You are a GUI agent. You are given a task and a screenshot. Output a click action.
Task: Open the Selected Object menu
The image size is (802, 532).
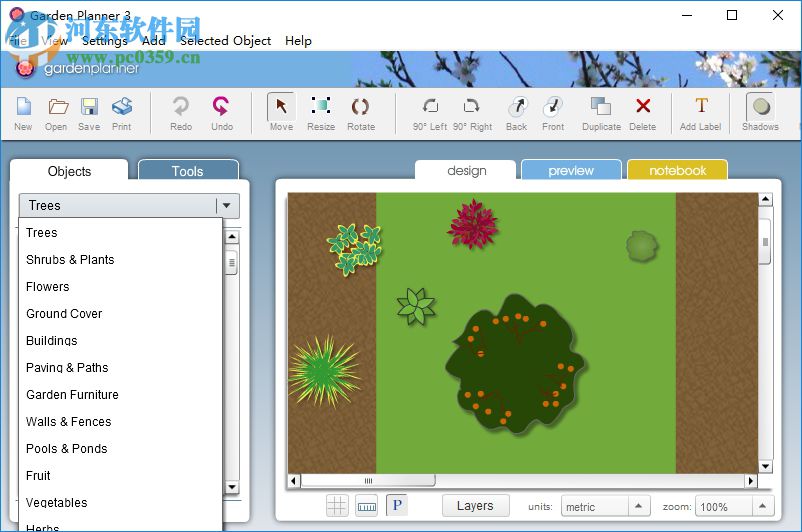click(226, 41)
